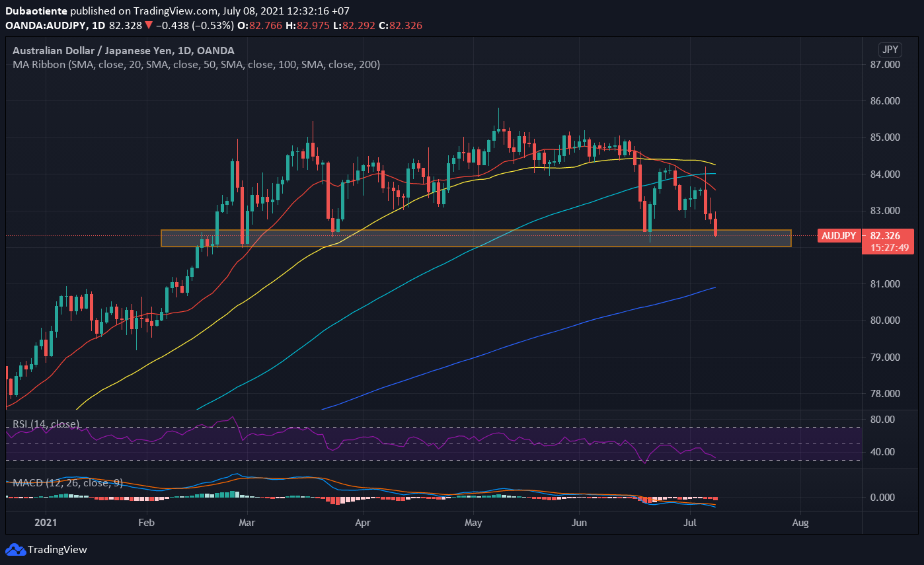This screenshot has width=924, height=565.
Task: Click the 85.000 price axis label
Action: pyautogui.click(x=884, y=137)
